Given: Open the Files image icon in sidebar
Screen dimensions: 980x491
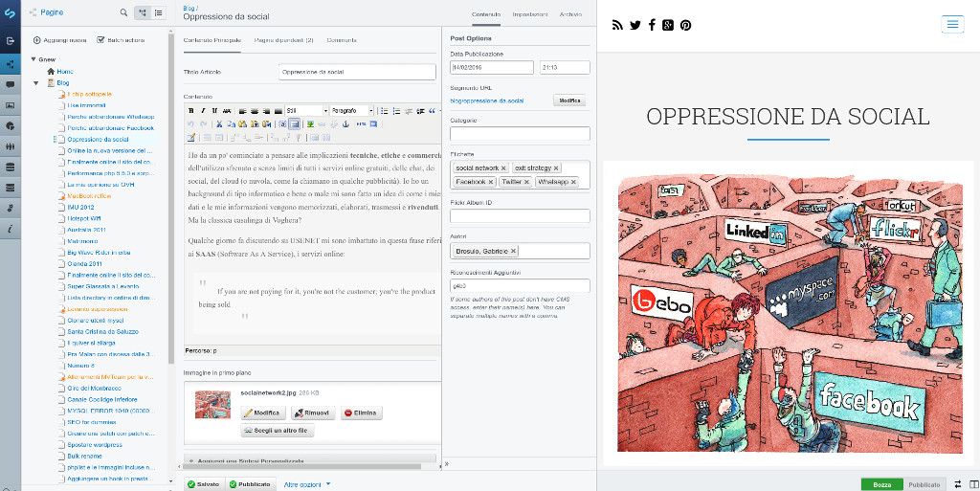Looking at the screenshot, I should click(10, 105).
